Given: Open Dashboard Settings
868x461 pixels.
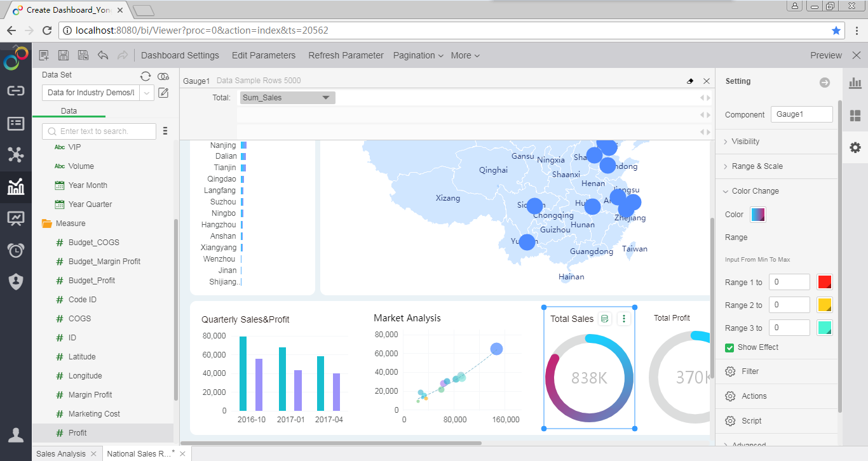Looking at the screenshot, I should [180, 55].
